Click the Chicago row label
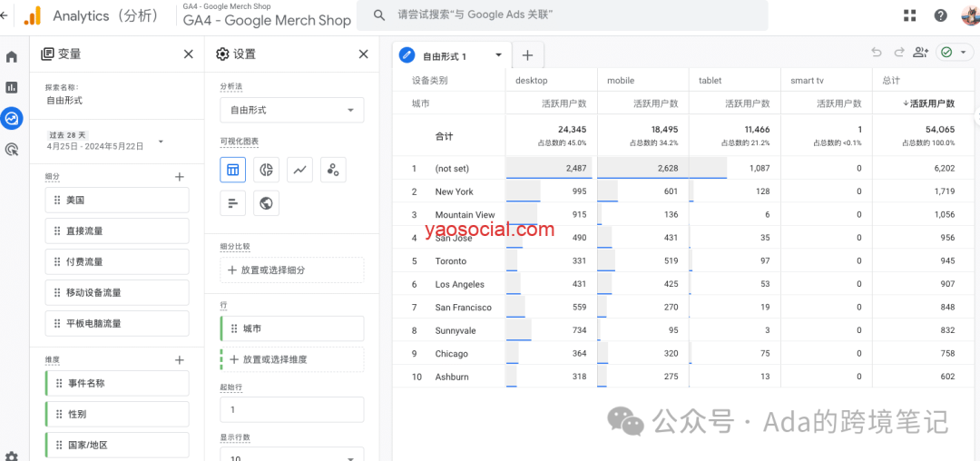Viewport: 980px width, 461px height. coord(451,354)
